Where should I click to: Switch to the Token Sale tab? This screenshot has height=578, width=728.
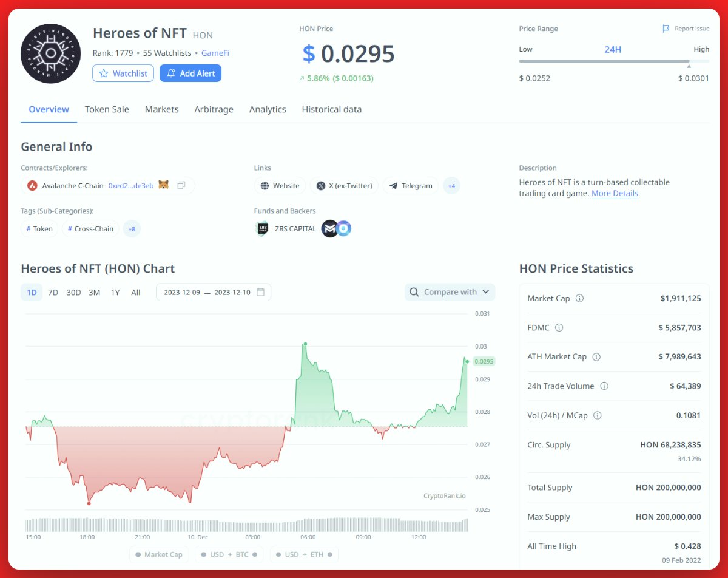[107, 109]
